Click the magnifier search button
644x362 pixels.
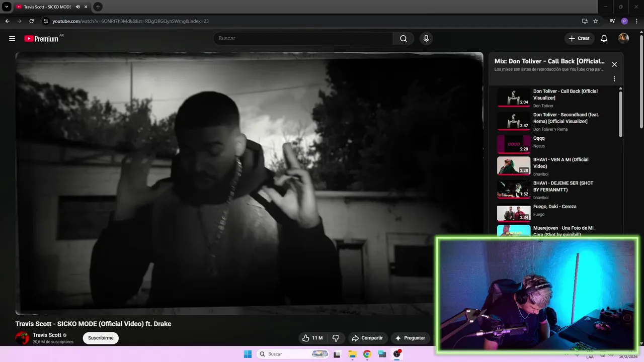[404, 38]
